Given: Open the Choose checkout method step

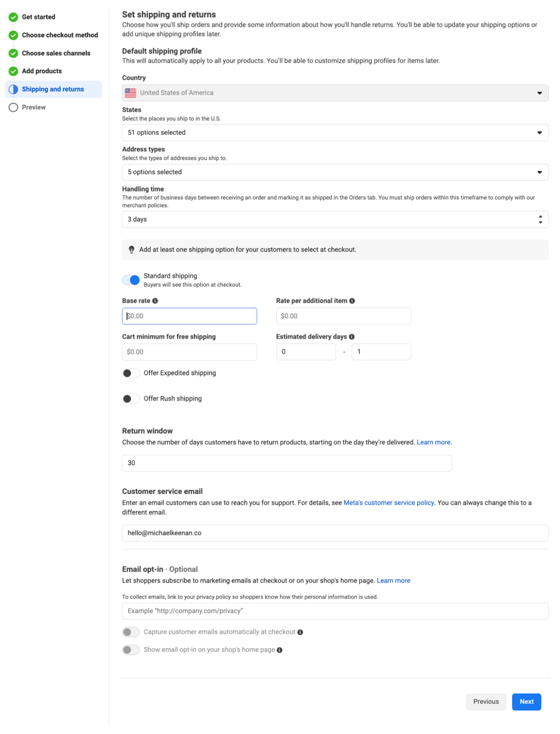Looking at the screenshot, I should 60,35.
